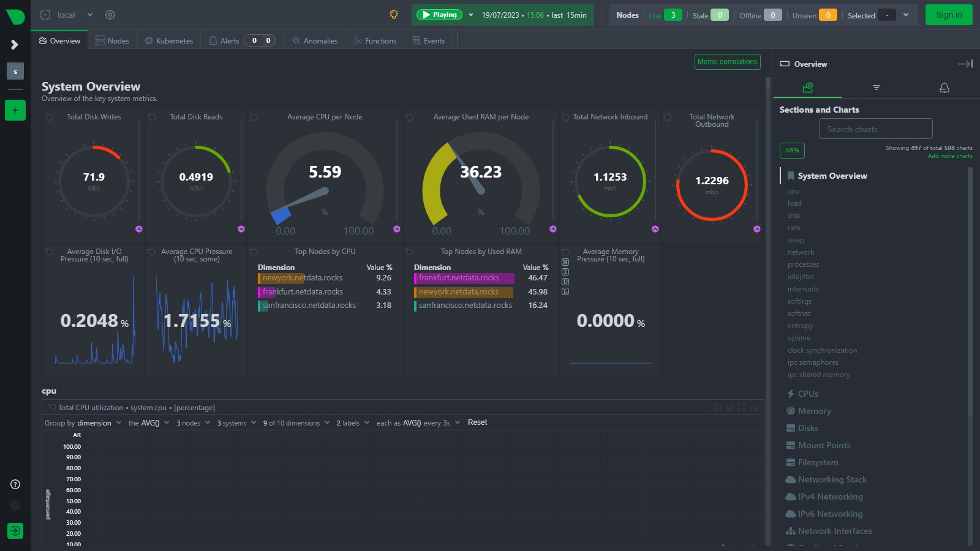The image size is (980, 551).
Task: Expand the left sidebar with the chevron arrow
Action: point(15,45)
